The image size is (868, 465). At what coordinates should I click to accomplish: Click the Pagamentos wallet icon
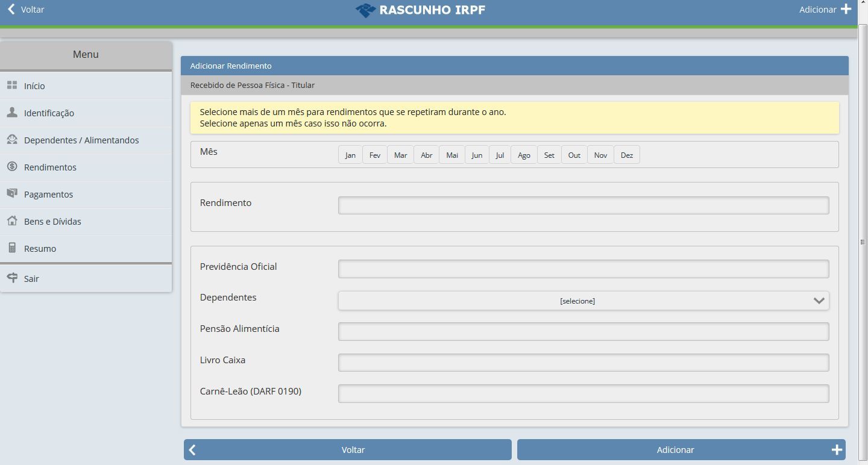pos(12,194)
